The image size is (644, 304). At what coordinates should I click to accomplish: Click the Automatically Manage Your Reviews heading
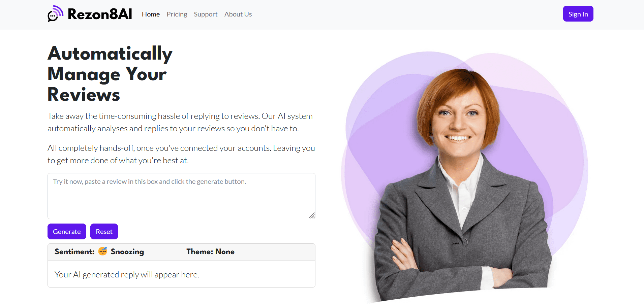tap(110, 74)
